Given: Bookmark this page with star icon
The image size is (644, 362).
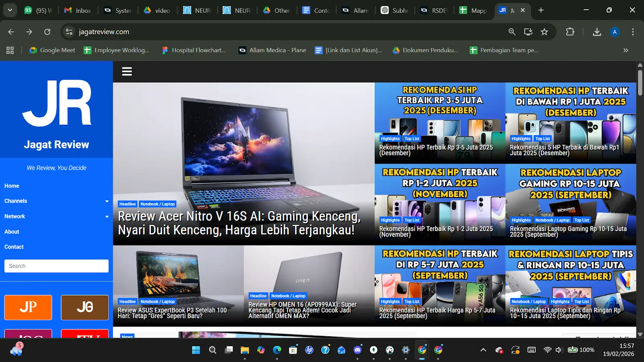Looking at the screenshot, I should tap(544, 32).
